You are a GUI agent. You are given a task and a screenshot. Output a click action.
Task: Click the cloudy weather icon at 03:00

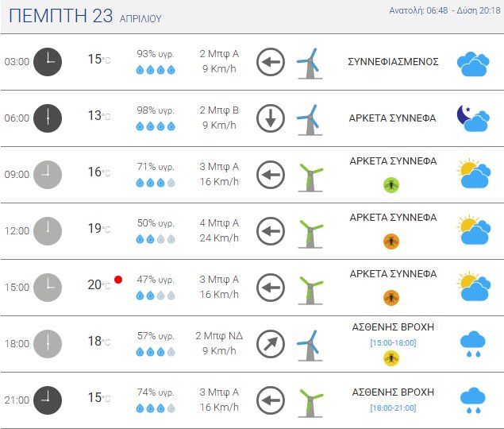(x=472, y=63)
